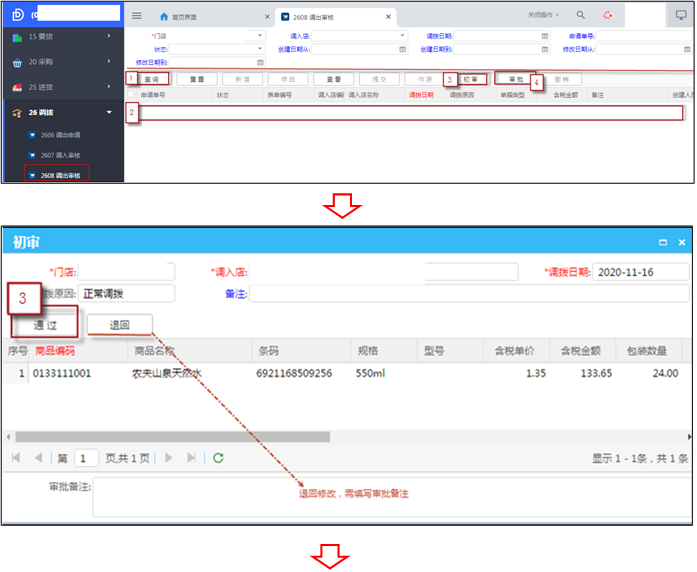Go to last page in 初审 dialog pager
Viewport: 697px width, 572px height.
point(191,457)
